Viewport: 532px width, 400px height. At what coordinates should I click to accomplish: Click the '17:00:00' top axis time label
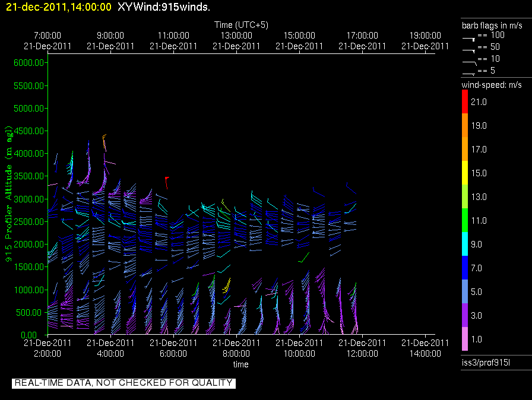[362, 35]
